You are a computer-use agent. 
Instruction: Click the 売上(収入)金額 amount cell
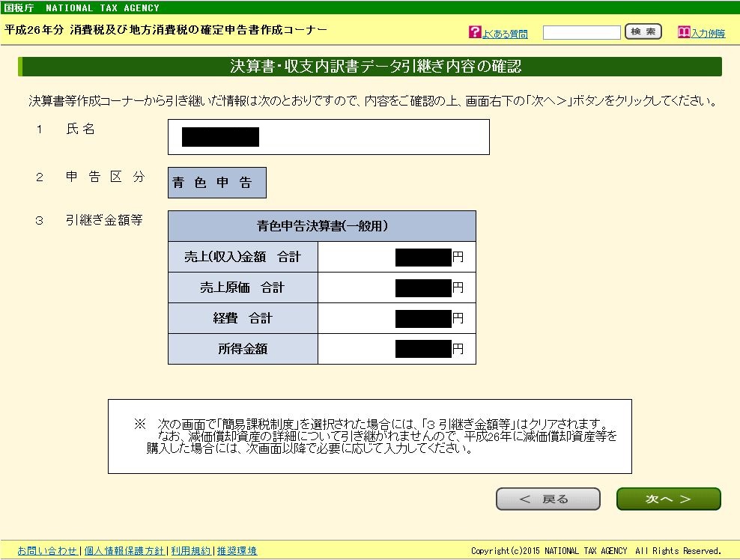click(x=397, y=257)
